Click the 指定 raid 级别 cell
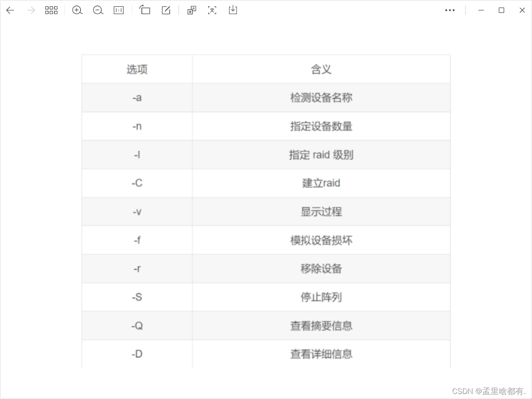Screen dimensions: 532x399 tap(321, 155)
